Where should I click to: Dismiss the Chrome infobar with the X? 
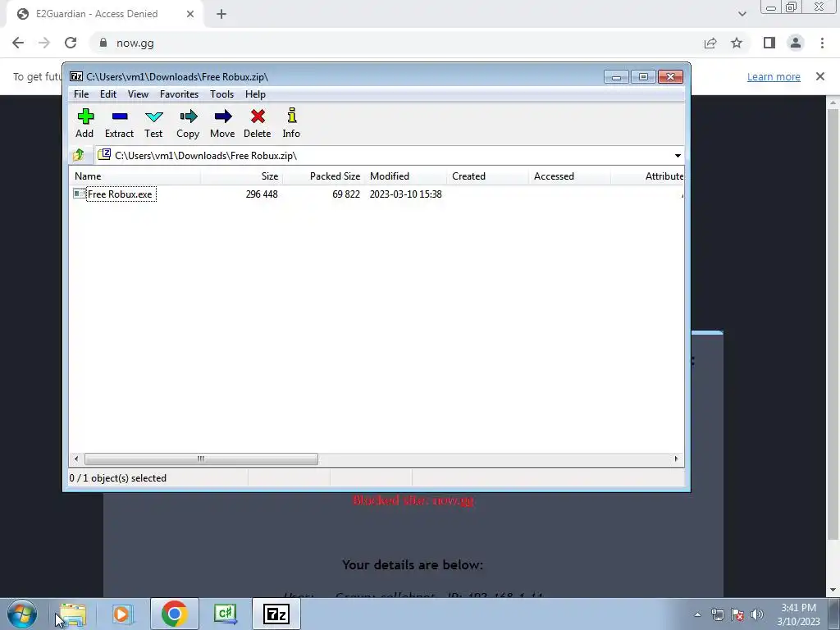tap(820, 76)
